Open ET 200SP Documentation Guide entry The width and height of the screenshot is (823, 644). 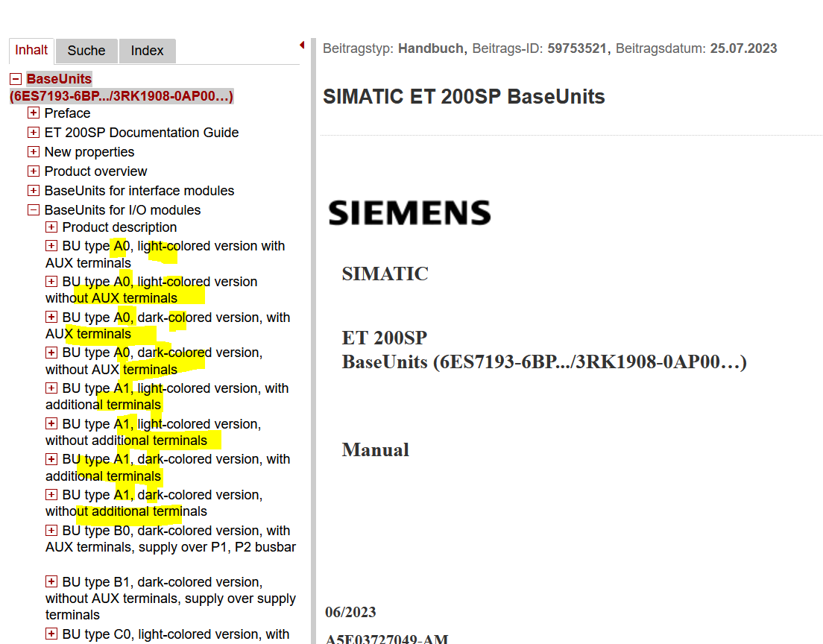(142, 133)
